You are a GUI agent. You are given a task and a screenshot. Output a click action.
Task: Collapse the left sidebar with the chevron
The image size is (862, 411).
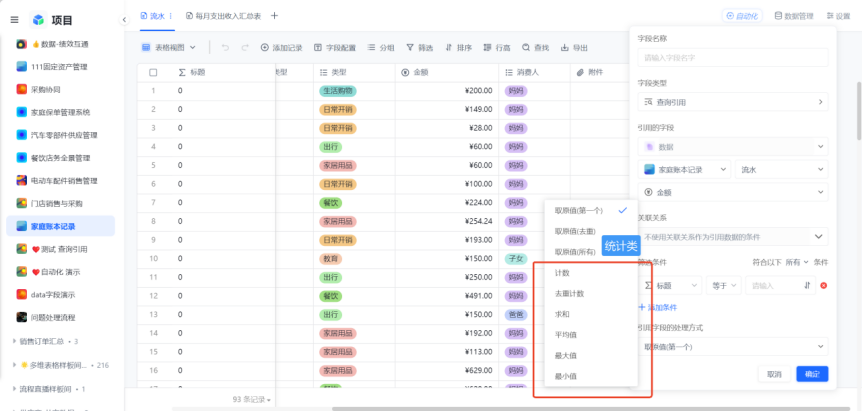coord(124,20)
